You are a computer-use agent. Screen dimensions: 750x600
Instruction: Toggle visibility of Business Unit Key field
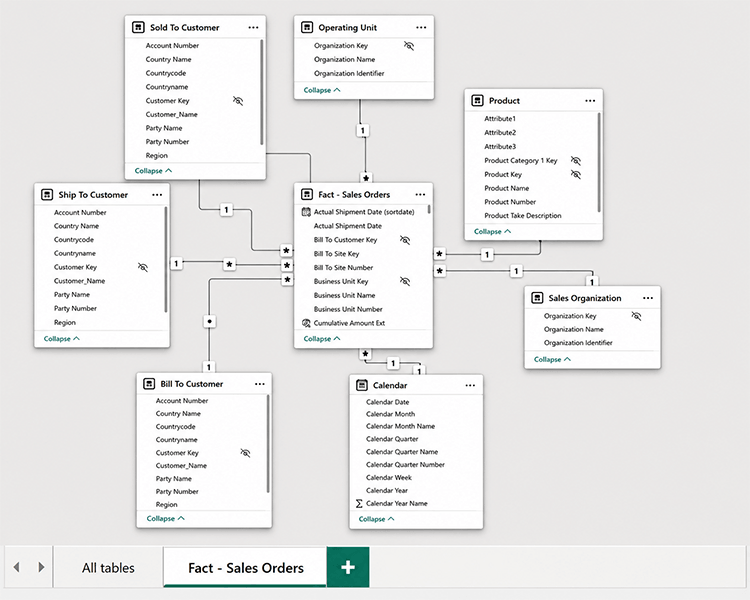[x=405, y=281]
